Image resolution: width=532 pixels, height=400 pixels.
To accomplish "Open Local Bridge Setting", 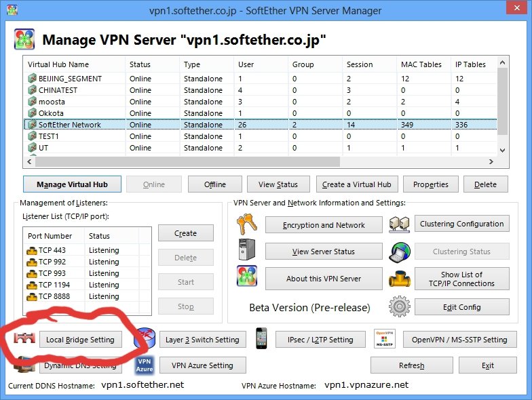I will point(80,339).
